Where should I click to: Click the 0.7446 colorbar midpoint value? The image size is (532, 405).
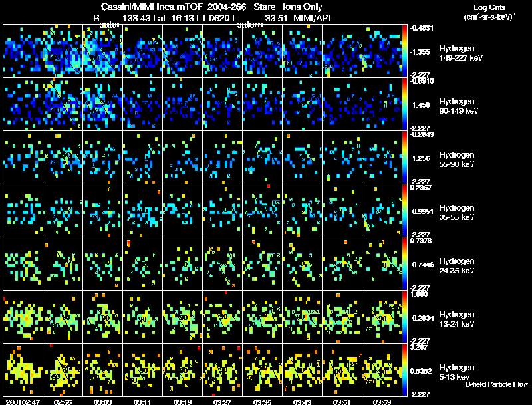pyautogui.click(x=423, y=265)
